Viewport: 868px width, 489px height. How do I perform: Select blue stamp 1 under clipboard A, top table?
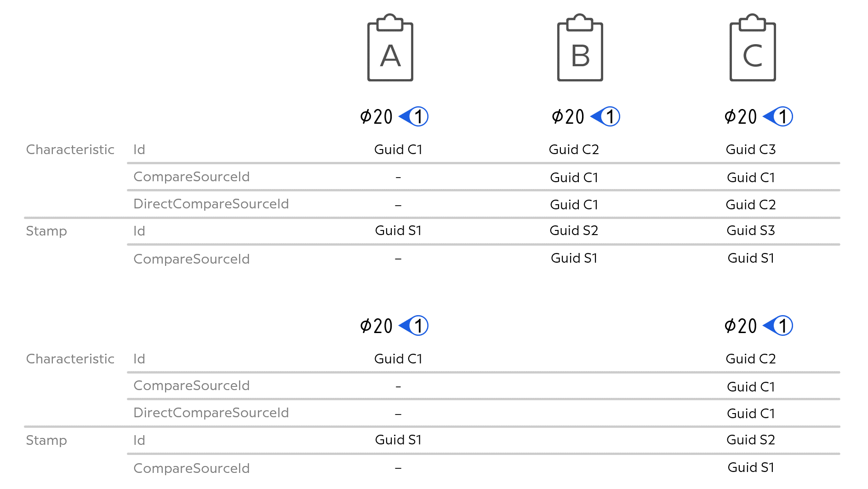point(413,116)
